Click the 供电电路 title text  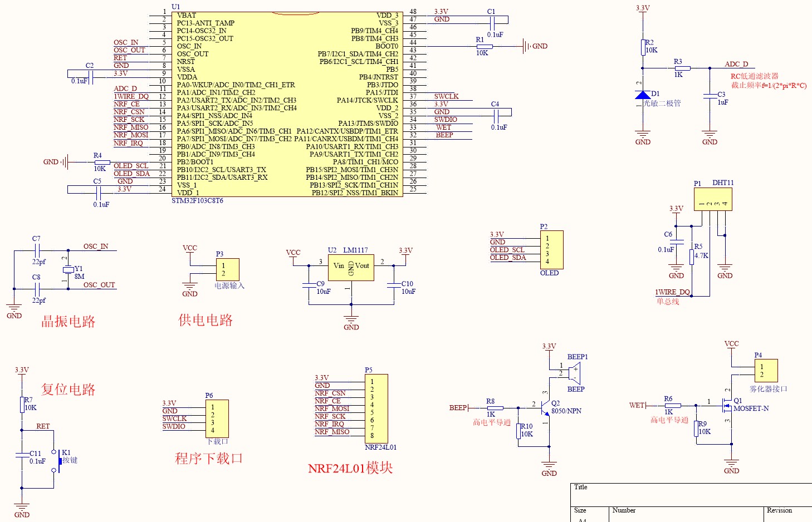(x=206, y=319)
